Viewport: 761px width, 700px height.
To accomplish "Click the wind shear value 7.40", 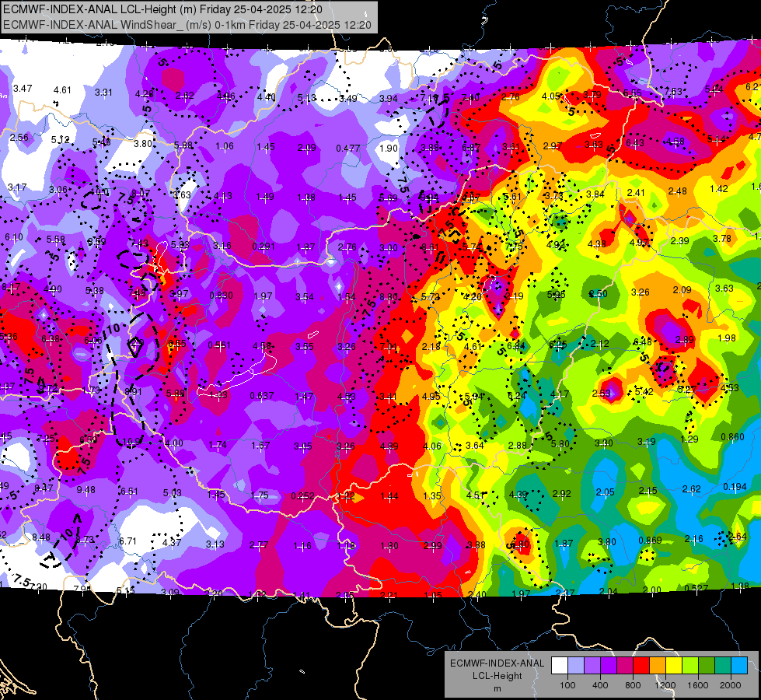I will coord(470,98).
